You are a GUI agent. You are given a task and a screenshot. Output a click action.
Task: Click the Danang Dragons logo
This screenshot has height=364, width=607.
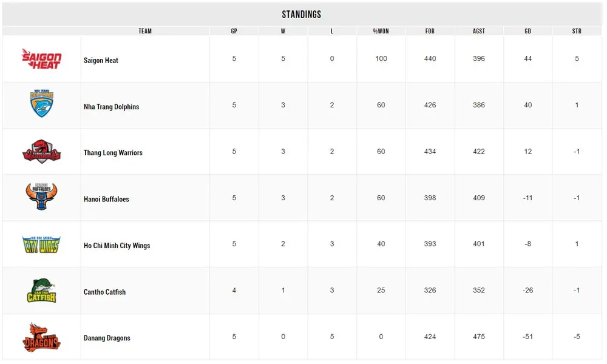(41, 337)
